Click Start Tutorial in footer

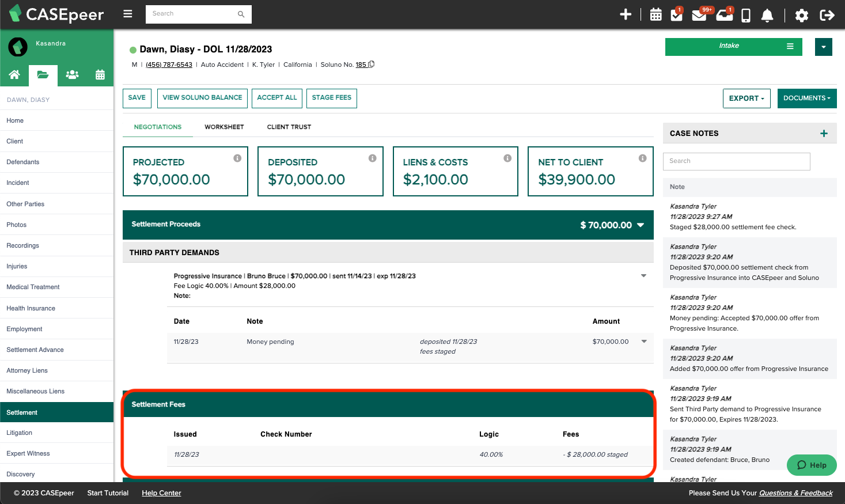click(x=108, y=493)
